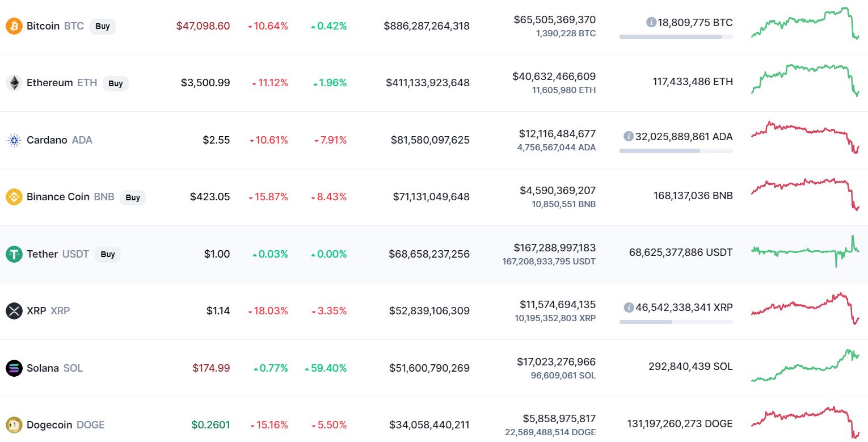Click the XRP logo icon
868x442 pixels.
[14, 311]
